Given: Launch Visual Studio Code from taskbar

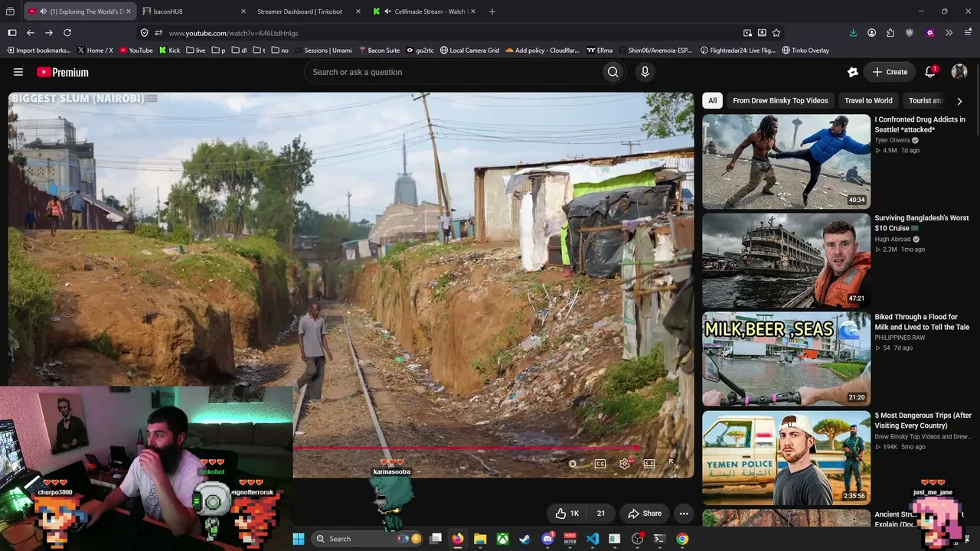Looking at the screenshot, I should point(593,539).
